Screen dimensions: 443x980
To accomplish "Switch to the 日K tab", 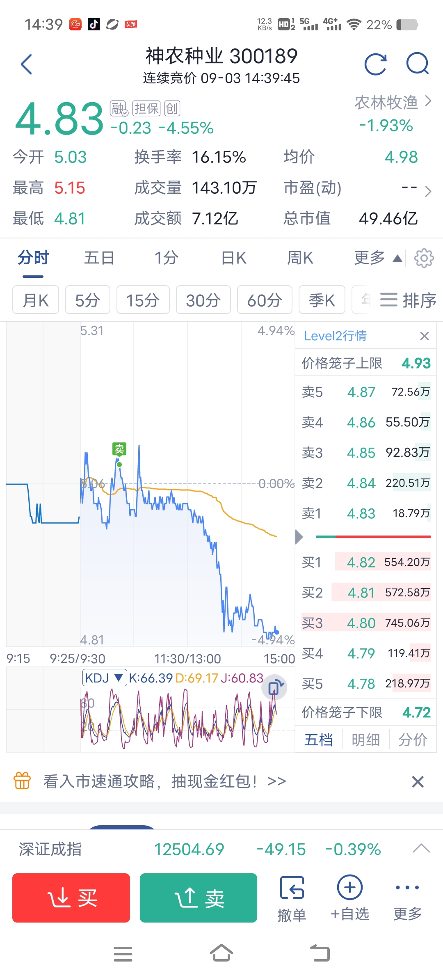I will (x=234, y=258).
